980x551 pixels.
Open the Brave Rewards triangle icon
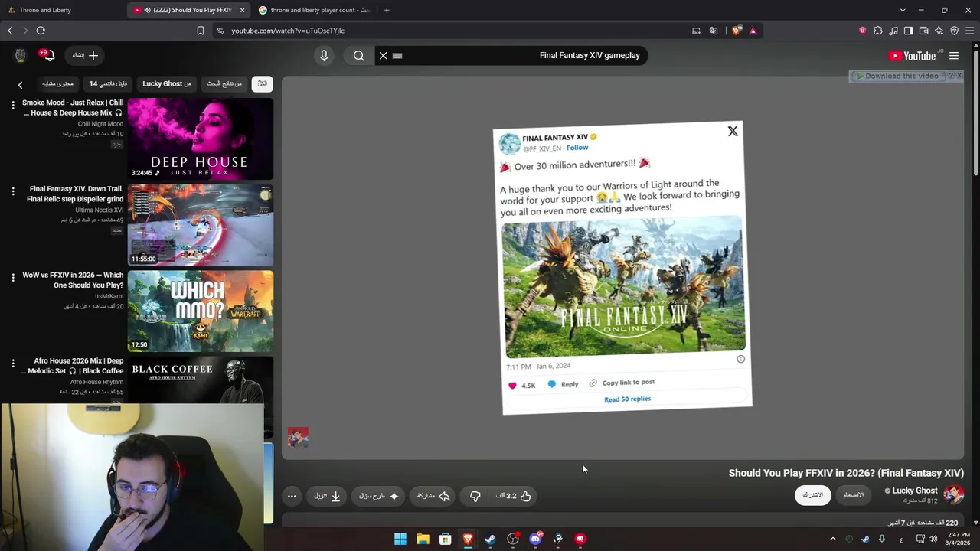(x=753, y=31)
